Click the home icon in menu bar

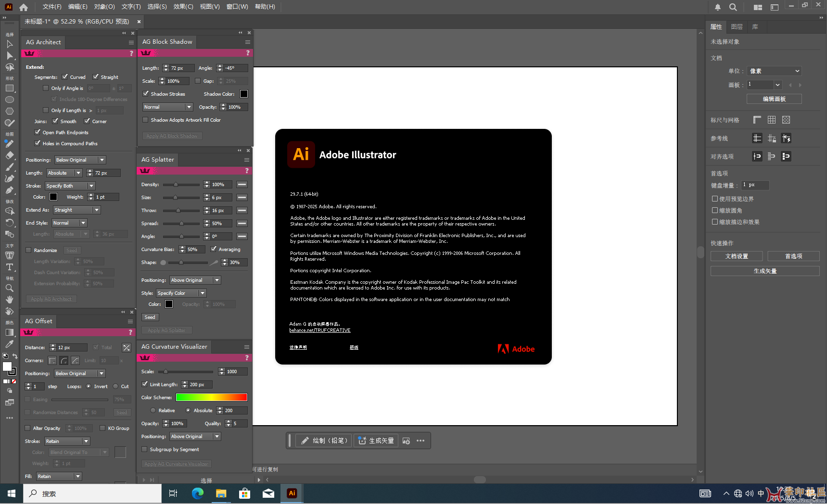pyautogui.click(x=24, y=7)
